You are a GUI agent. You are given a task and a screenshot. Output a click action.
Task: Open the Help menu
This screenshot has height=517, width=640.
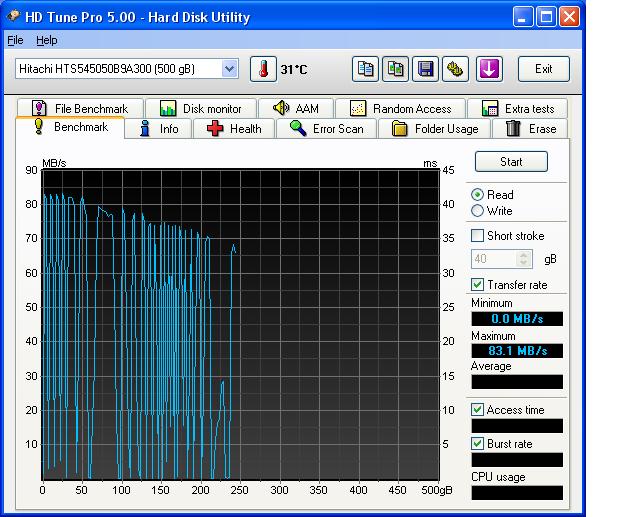coord(47,40)
